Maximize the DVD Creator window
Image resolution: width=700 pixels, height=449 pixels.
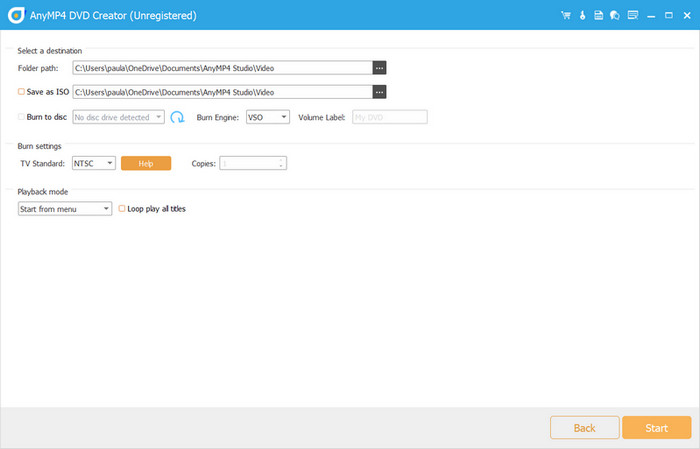click(x=668, y=16)
